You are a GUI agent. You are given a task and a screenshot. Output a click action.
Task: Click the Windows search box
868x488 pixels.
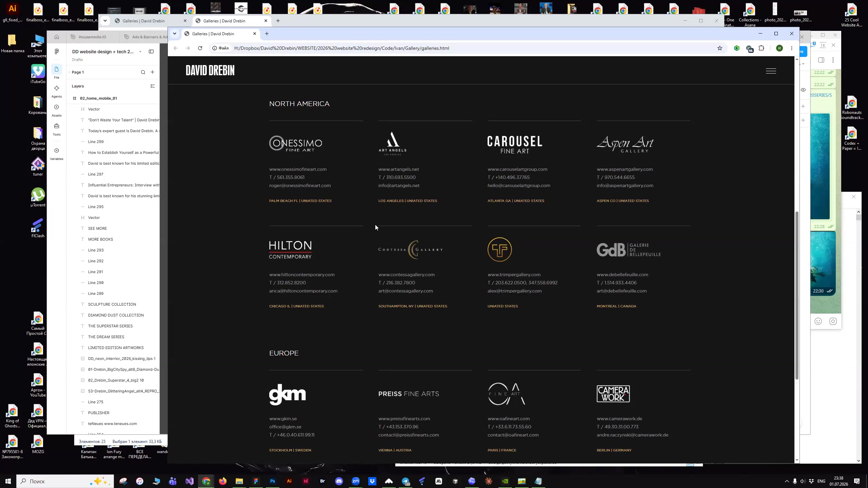pyautogui.click(x=65, y=481)
